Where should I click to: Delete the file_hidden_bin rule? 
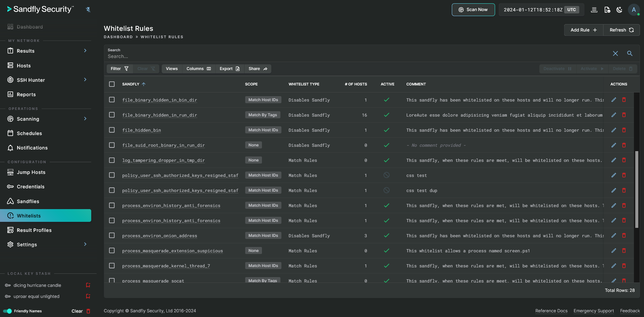(x=624, y=130)
